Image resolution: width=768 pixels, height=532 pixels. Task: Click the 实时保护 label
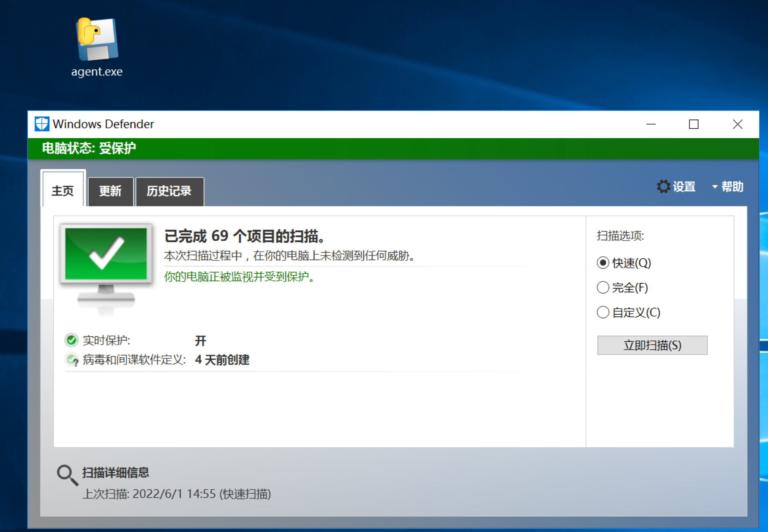coord(106,340)
